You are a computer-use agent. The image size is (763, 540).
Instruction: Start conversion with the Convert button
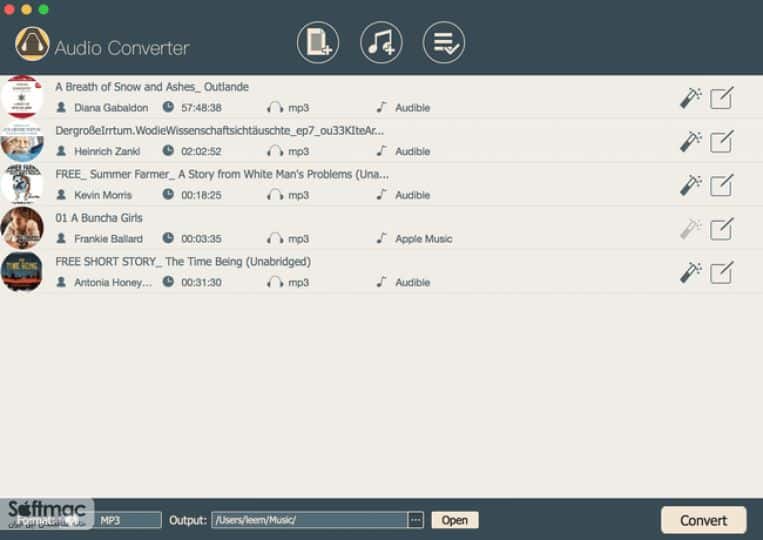(x=704, y=520)
